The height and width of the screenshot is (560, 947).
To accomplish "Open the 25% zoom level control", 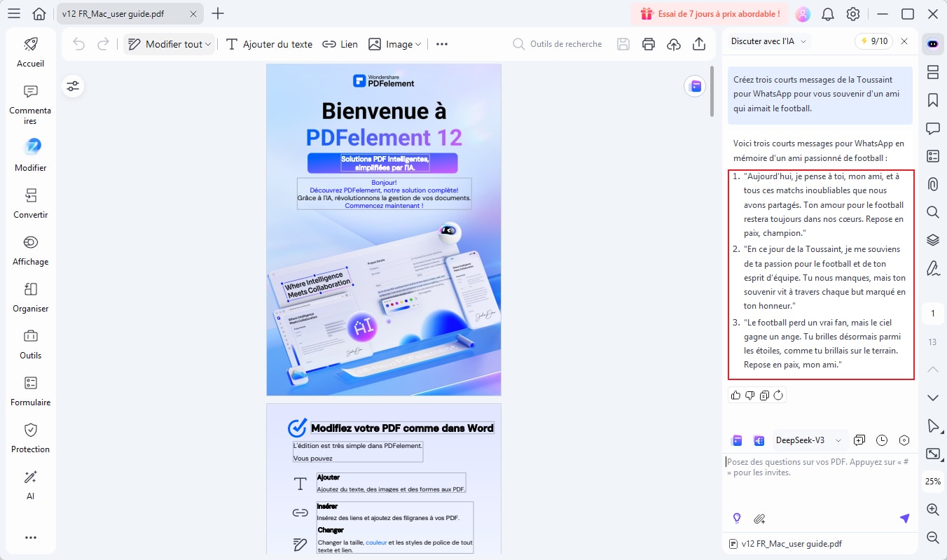I will point(932,482).
